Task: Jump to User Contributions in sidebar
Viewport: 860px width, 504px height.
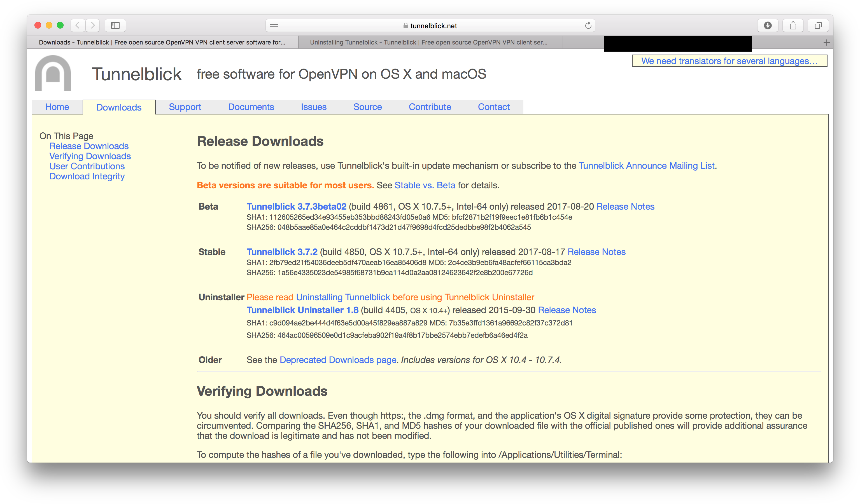Action: pyautogui.click(x=87, y=166)
